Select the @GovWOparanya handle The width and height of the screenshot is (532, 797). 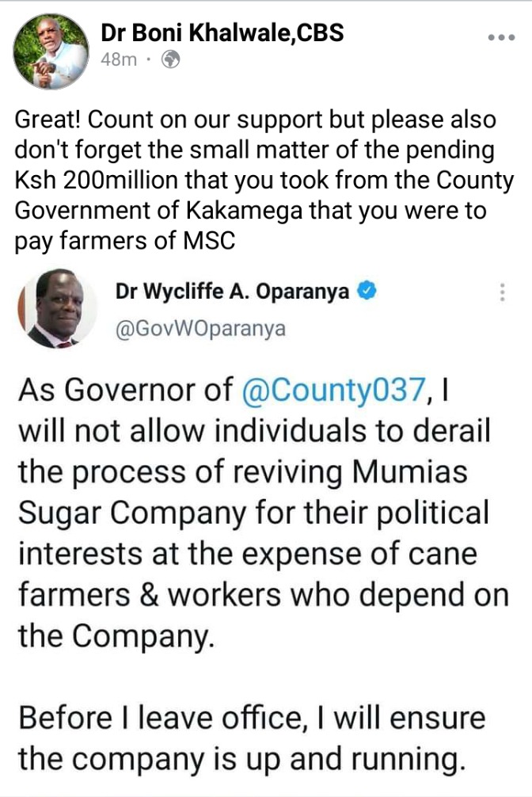[201, 329]
